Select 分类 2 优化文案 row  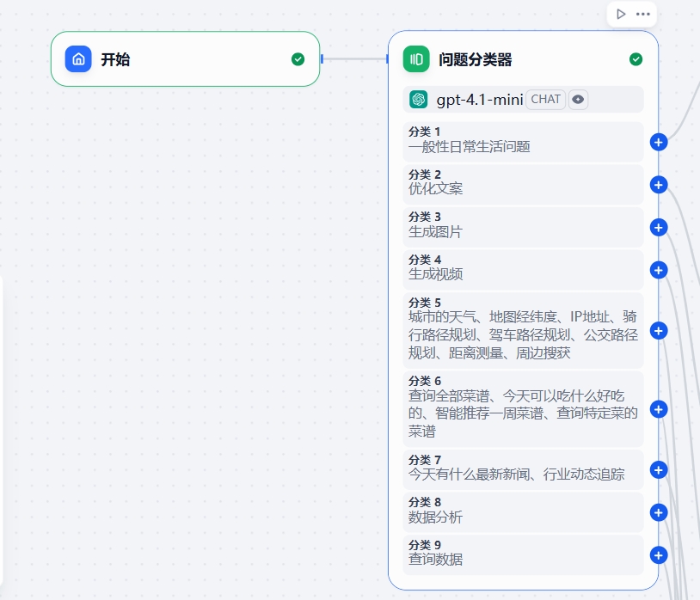[x=523, y=185]
